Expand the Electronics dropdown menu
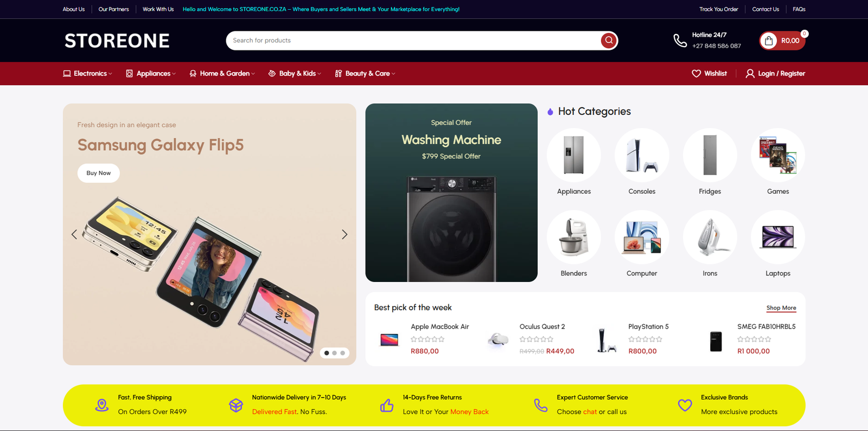The image size is (868, 431). point(87,73)
